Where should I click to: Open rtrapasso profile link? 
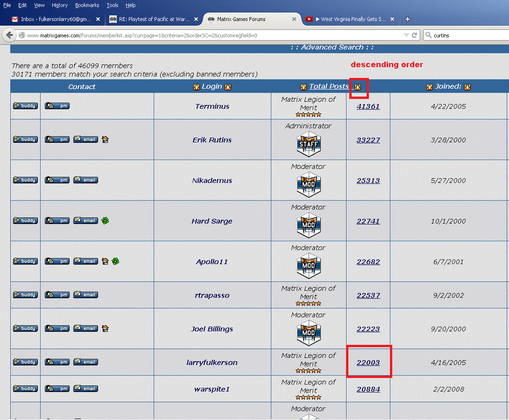tap(212, 295)
